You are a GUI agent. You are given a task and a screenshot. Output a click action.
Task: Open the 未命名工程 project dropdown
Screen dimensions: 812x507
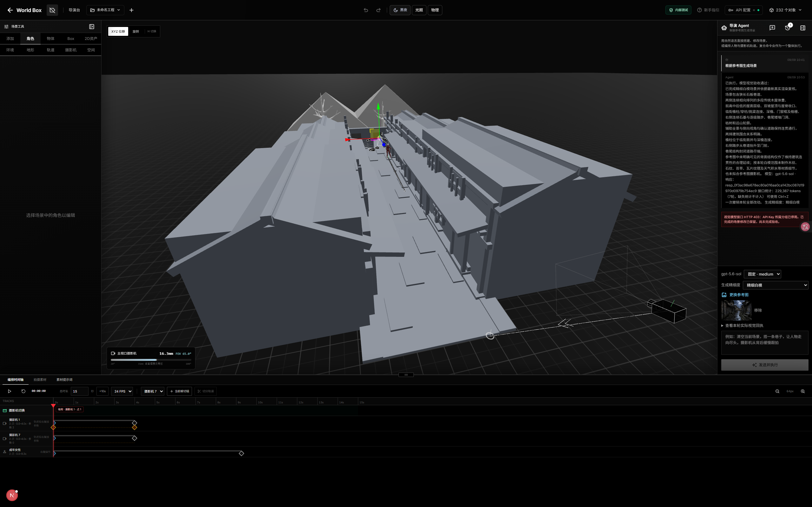tap(105, 10)
